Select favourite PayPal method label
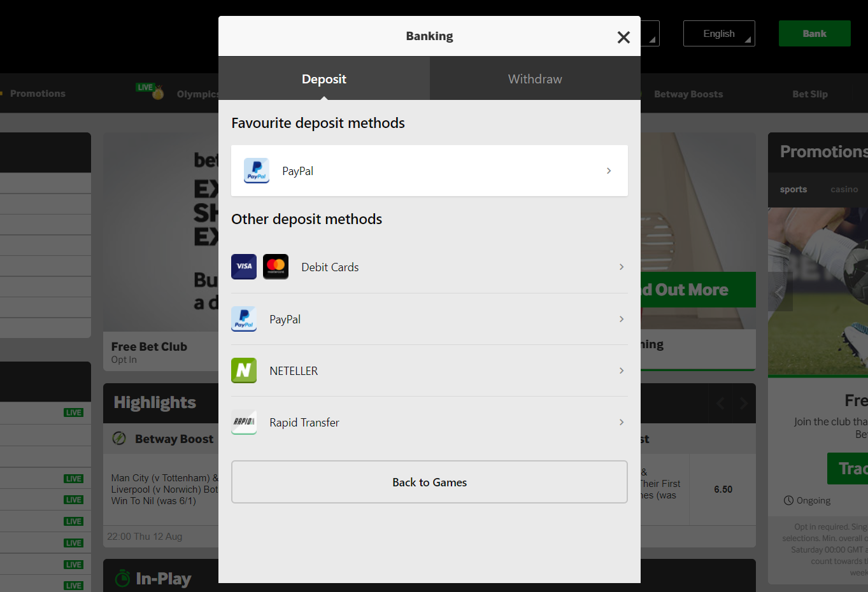 click(298, 171)
